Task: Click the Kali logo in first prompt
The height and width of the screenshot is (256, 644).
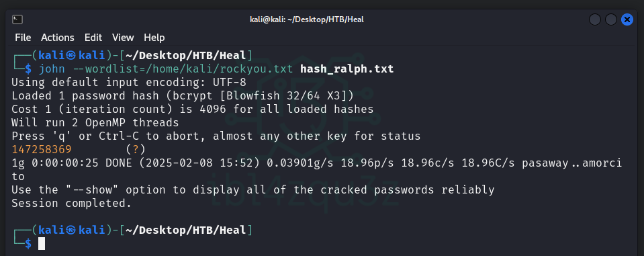Action: coord(71,56)
